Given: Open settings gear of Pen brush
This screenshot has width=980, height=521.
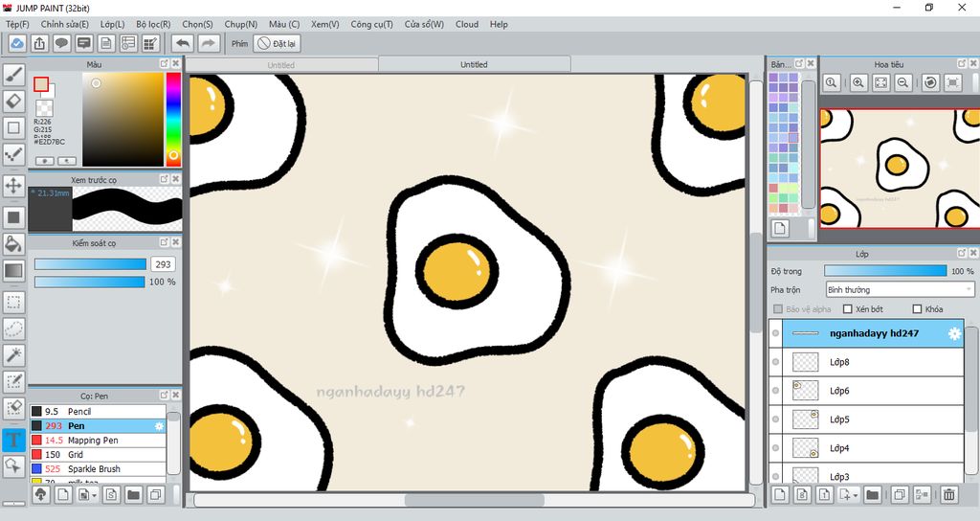Looking at the screenshot, I should (160, 426).
